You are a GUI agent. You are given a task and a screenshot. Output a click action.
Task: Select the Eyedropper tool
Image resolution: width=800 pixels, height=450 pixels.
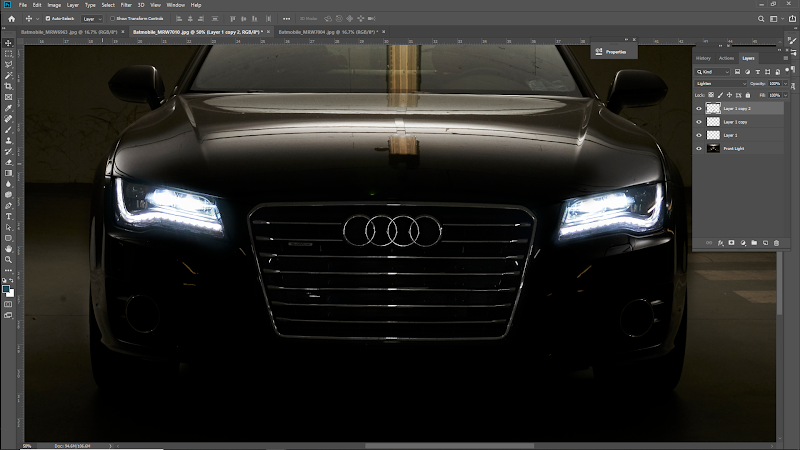point(8,108)
